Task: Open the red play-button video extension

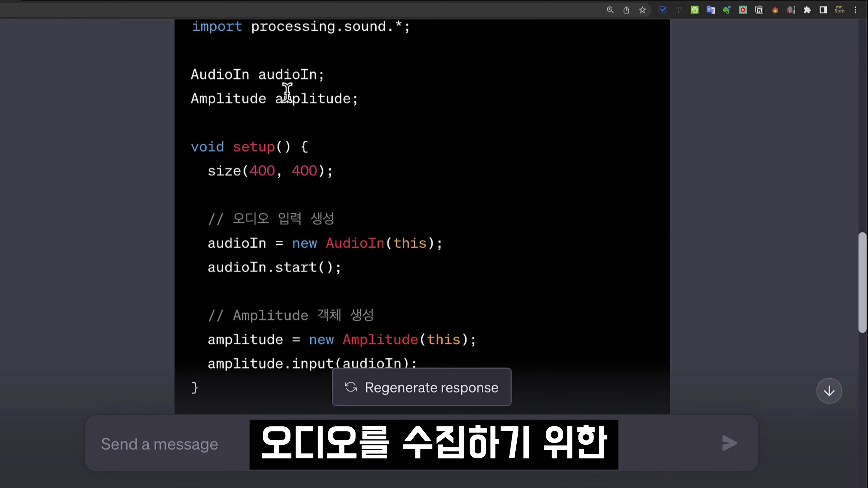Action: 743,10
